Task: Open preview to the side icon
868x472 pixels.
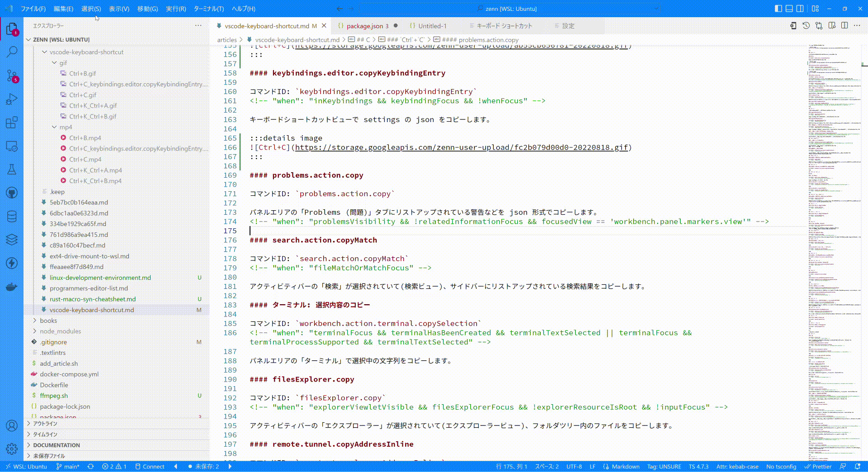Action: (x=832, y=26)
